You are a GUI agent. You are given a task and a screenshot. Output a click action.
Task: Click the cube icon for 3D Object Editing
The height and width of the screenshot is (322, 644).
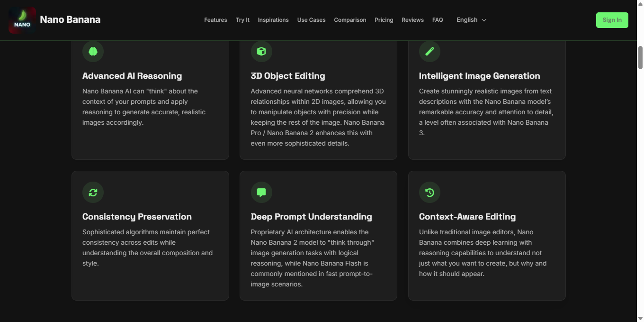[x=261, y=52]
